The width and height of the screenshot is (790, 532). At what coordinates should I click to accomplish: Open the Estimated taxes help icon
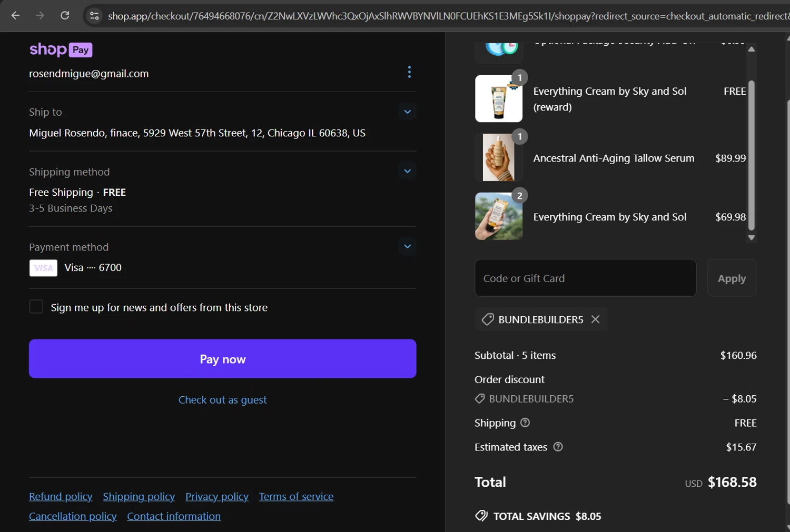click(x=558, y=447)
